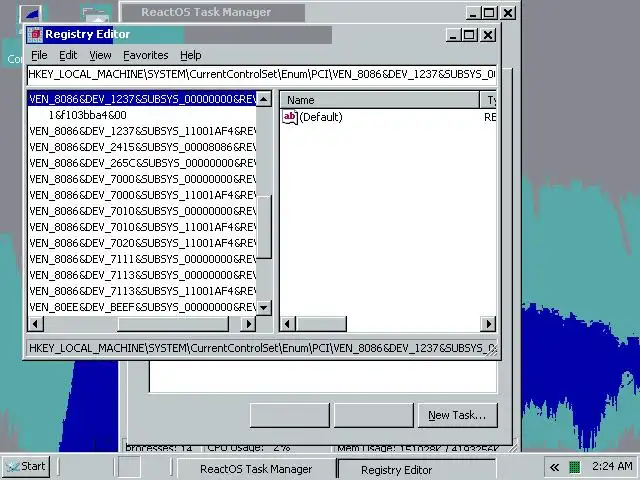The width and height of the screenshot is (640, 480).
Task: Open the File menu in Registry Editor
Action: [39, 55]
